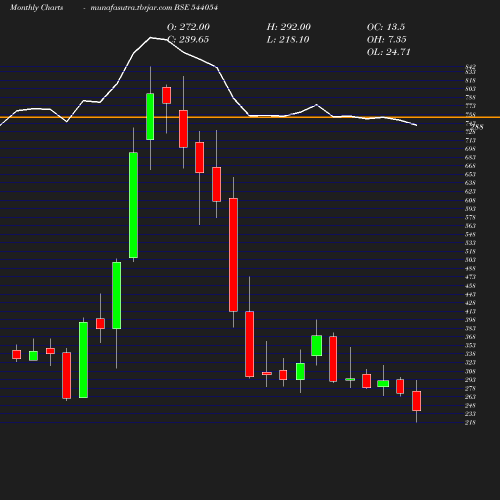Click the 308 price axis label
This screenshot has height=500, width=500.
tap(470, 371)
